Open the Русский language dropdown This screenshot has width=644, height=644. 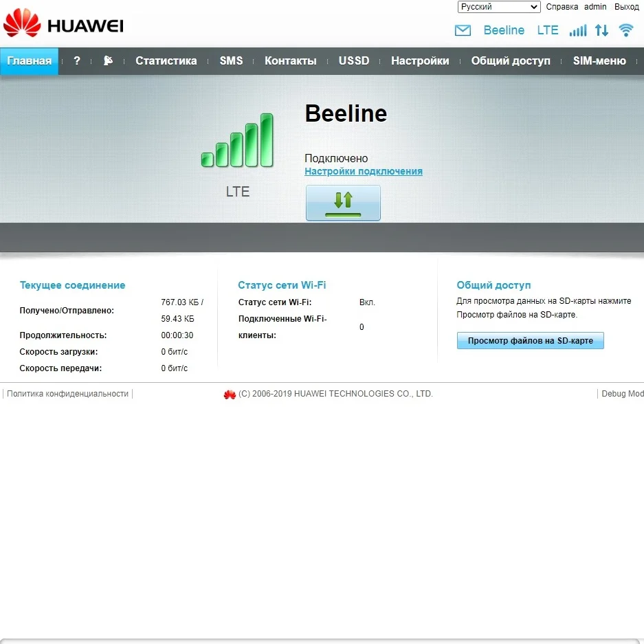point(498,7)
